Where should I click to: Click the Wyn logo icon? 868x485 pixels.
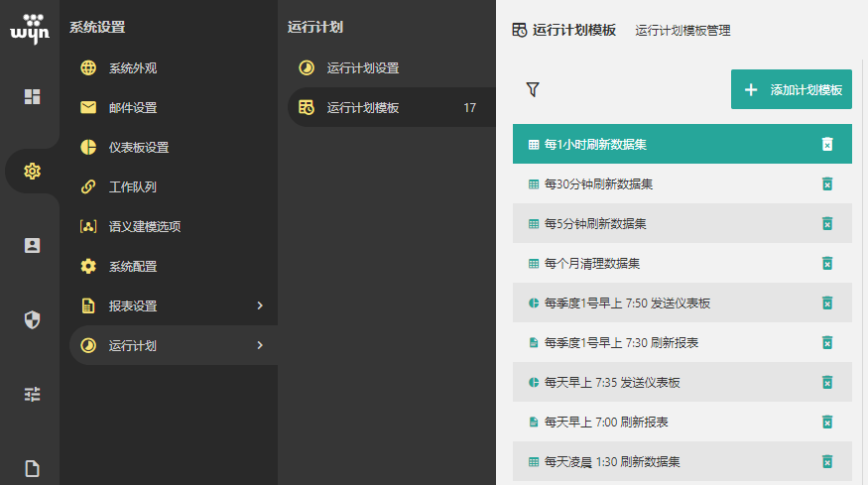coord(29,28)
